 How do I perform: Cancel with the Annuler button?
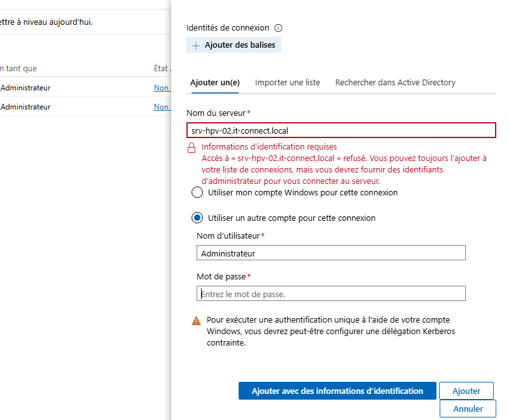468,409
